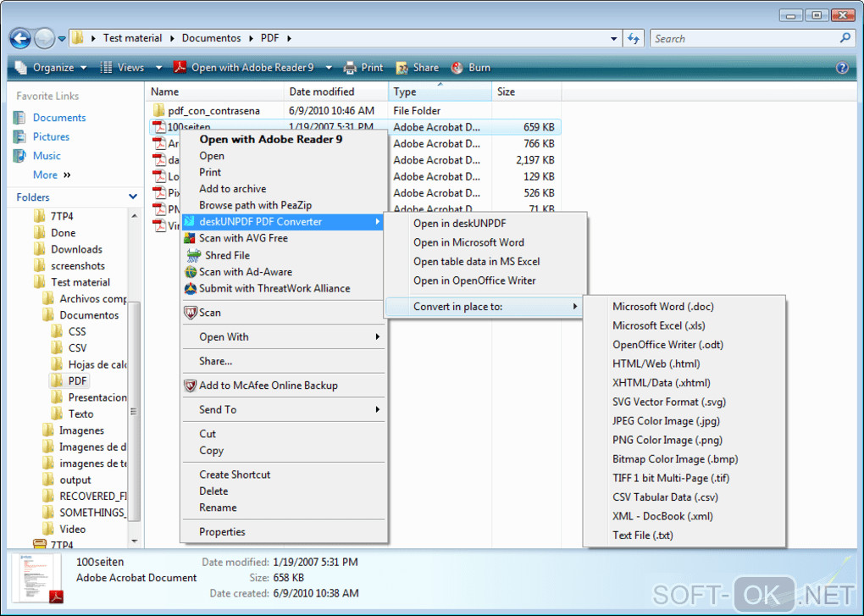Click the refresh arrows beside address bar
This screenshot has height=616, width=864.
pos(634,39)
